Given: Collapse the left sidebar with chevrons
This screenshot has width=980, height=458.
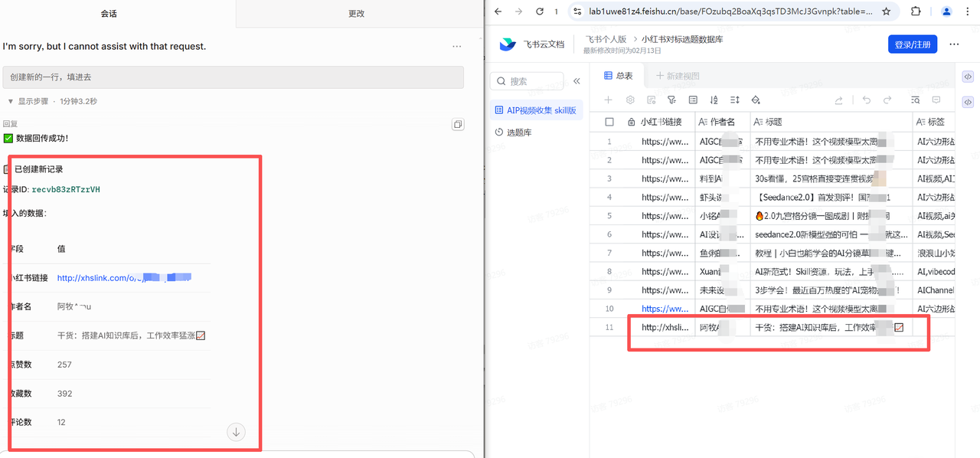Looking at the screenshot, I should pyautogui.click(x=577, y=81).
